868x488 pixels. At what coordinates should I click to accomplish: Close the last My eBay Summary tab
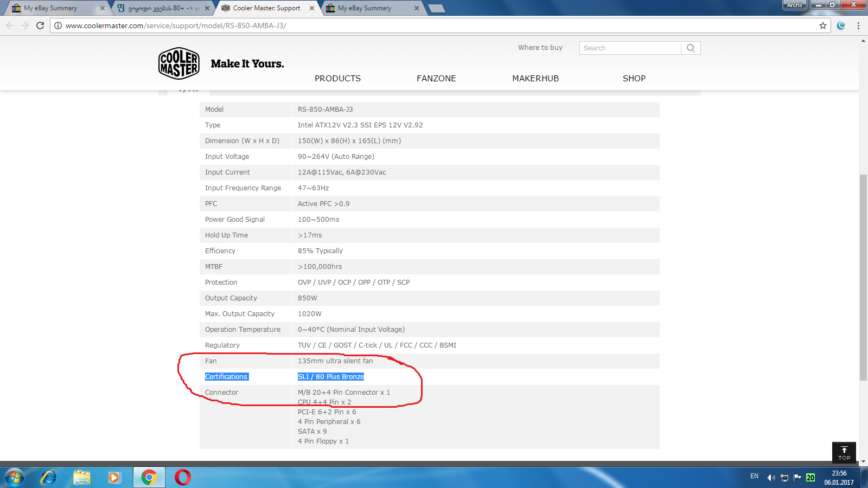[x=417, y=8]
